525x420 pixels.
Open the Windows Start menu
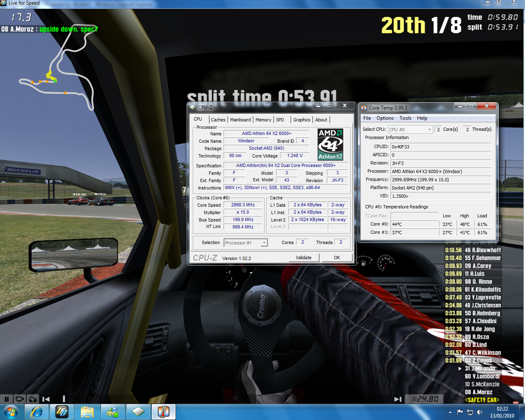coord(11,412)
